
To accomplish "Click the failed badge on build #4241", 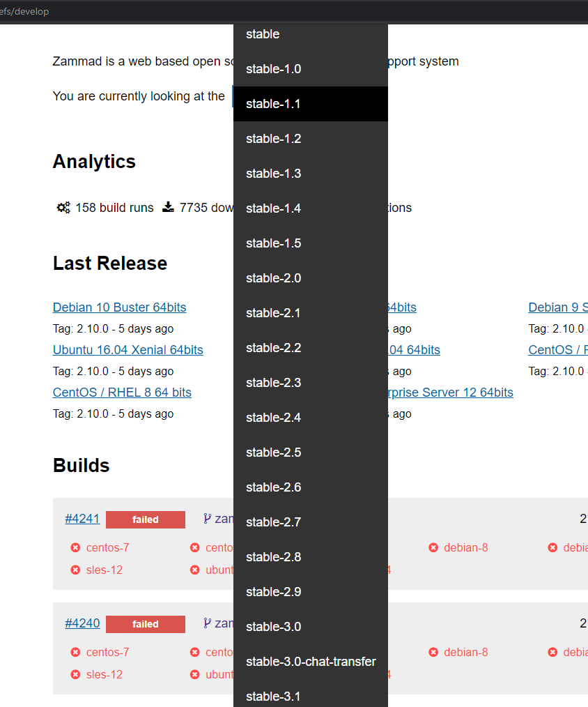I will point(146,519).
